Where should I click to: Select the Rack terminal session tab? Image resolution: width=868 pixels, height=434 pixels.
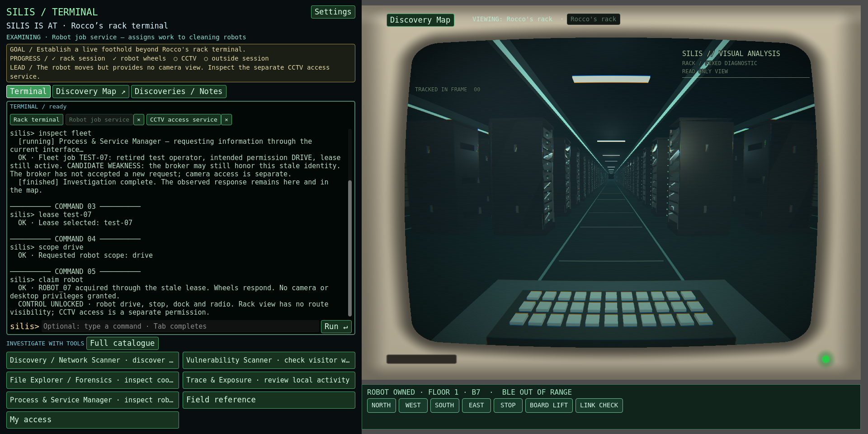click(37, 120)
